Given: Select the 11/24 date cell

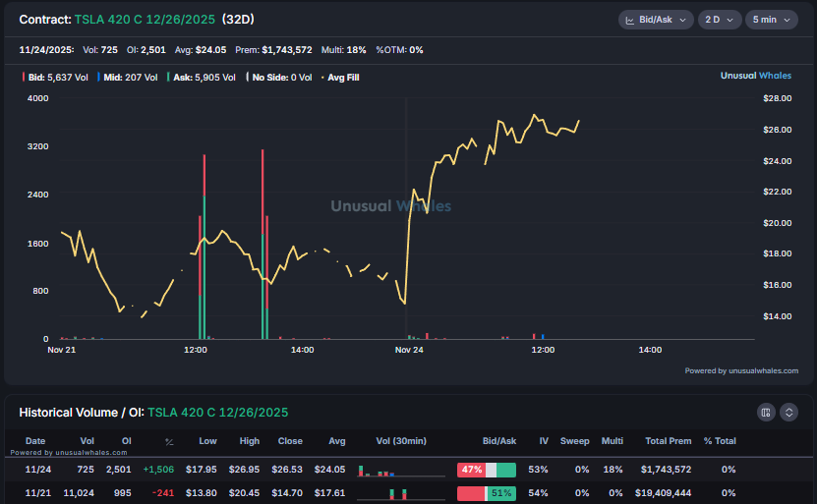Looking at the screenshot, I should click(x=38, y=469).
